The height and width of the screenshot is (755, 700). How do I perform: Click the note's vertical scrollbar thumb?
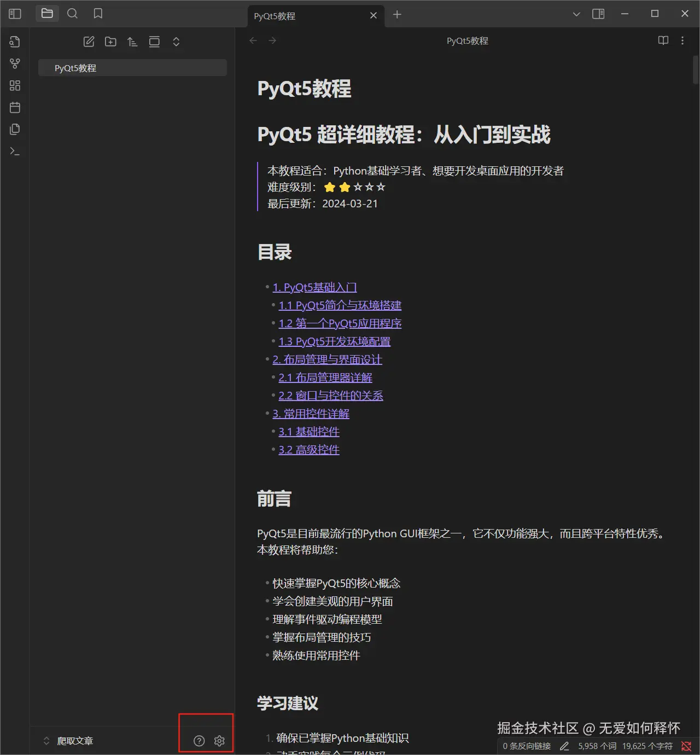point(696,70)
